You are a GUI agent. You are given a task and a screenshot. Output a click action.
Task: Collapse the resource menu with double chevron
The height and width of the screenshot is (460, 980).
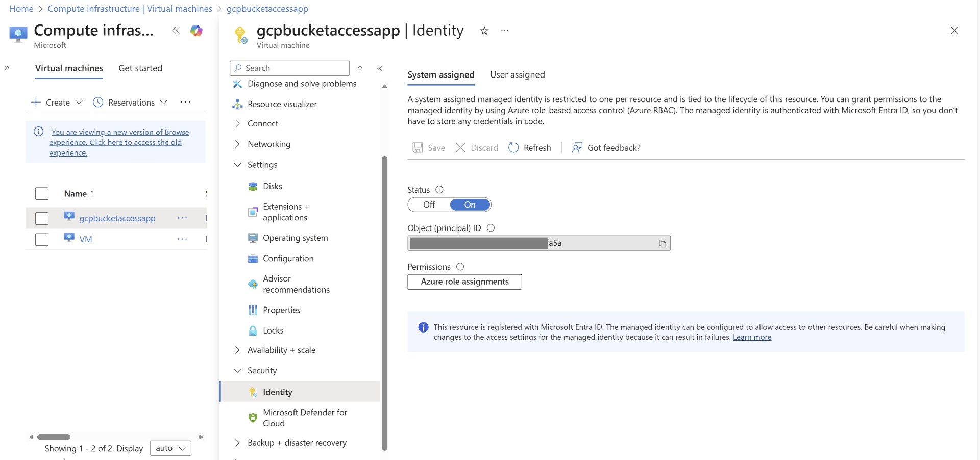pyautogui.click(x=379, y=68)
